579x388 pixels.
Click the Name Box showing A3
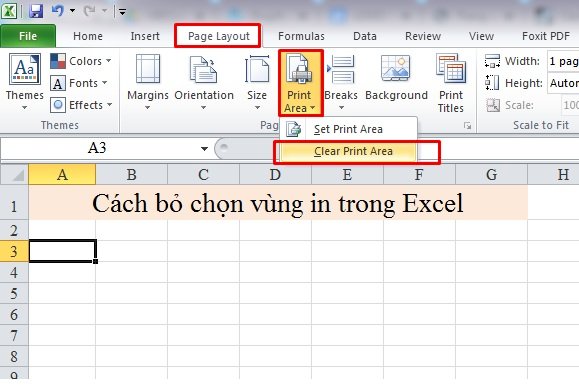point(97,148)
